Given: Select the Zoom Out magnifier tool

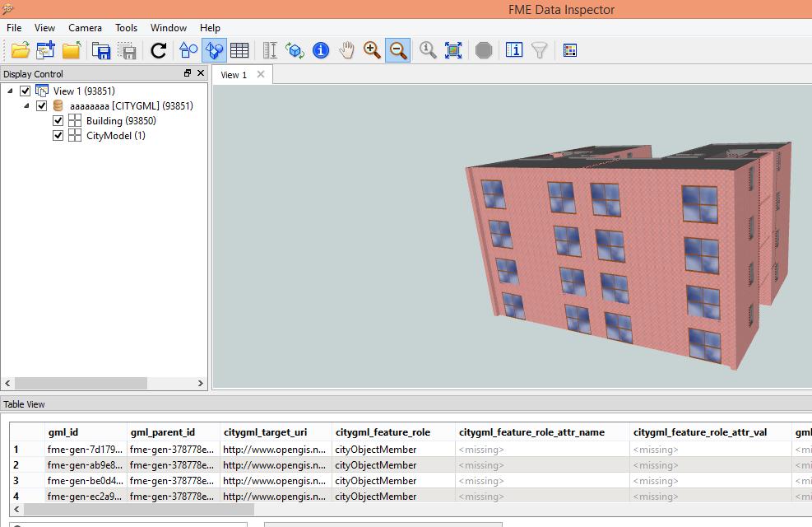Looking at the screenshot, I should [397, 50].
